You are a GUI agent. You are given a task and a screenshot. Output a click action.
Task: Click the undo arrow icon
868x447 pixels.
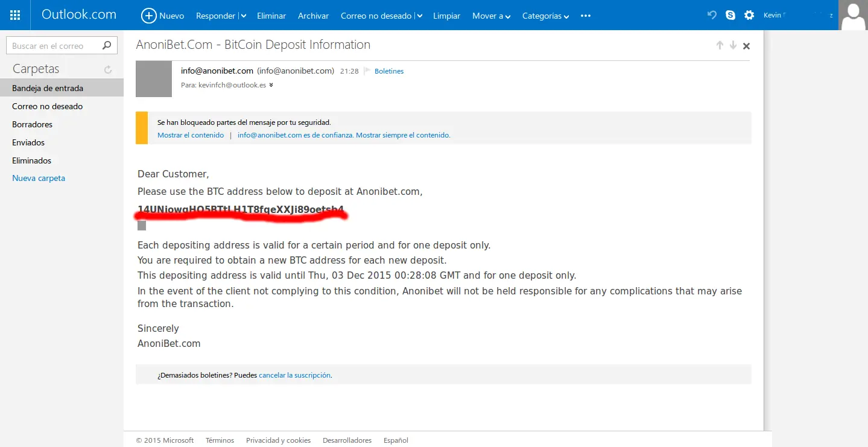tap(712, 15)
